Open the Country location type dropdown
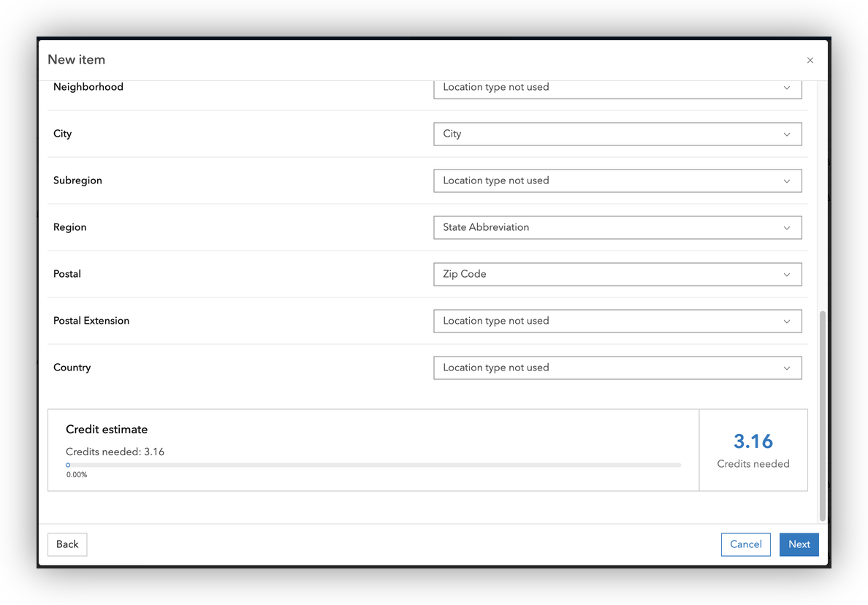Screen dimensions: 868x605 [617, 368]
